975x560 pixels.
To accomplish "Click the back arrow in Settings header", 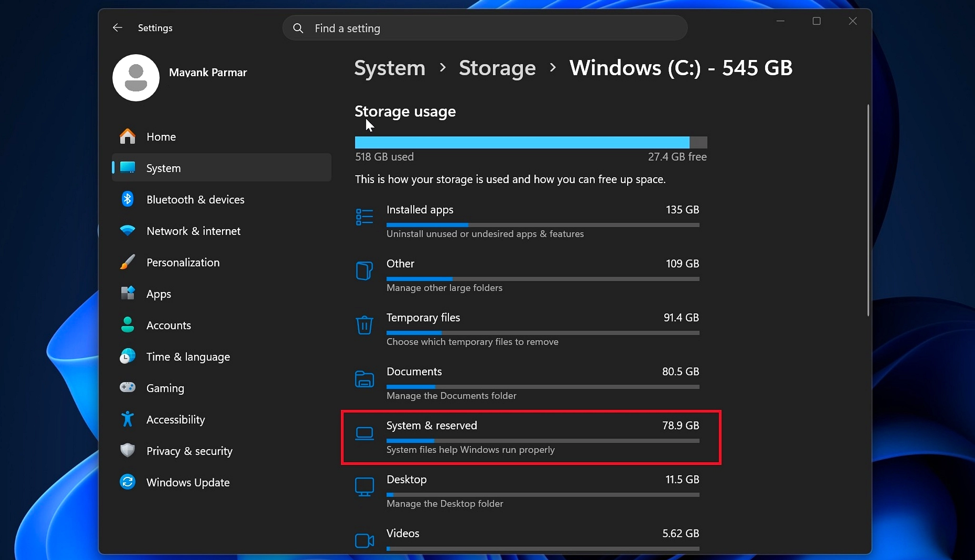I will tap(117, 28).
